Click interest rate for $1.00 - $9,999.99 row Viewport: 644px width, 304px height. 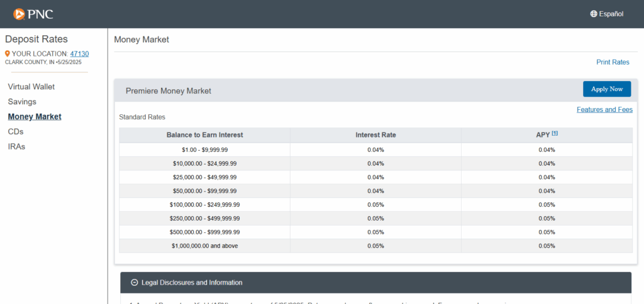click(375, 149)
